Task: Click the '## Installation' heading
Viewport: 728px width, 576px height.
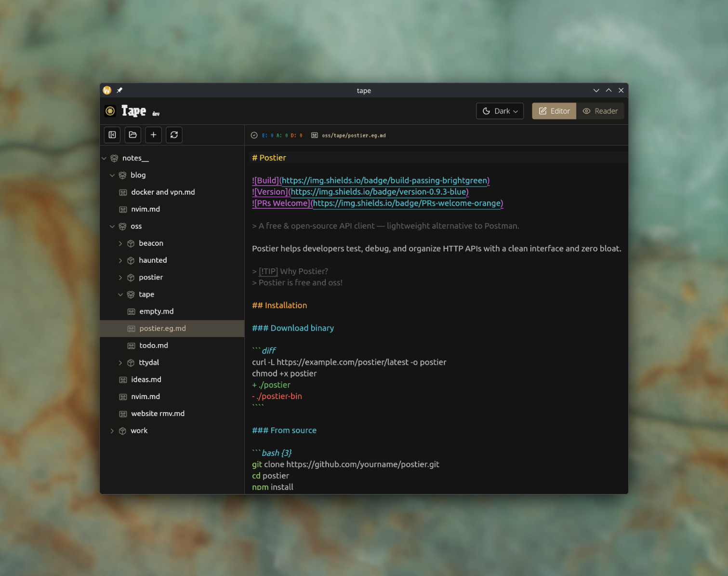Action: tap(279, 306)
